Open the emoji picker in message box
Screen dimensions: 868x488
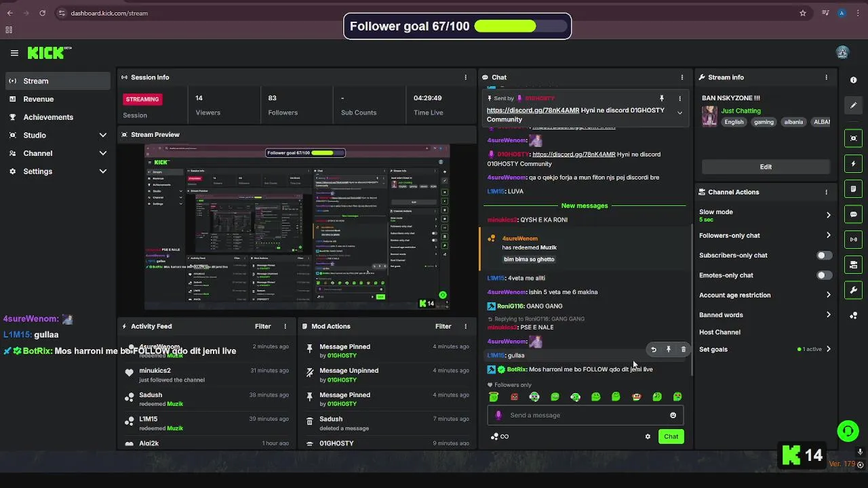click(673, 415)
